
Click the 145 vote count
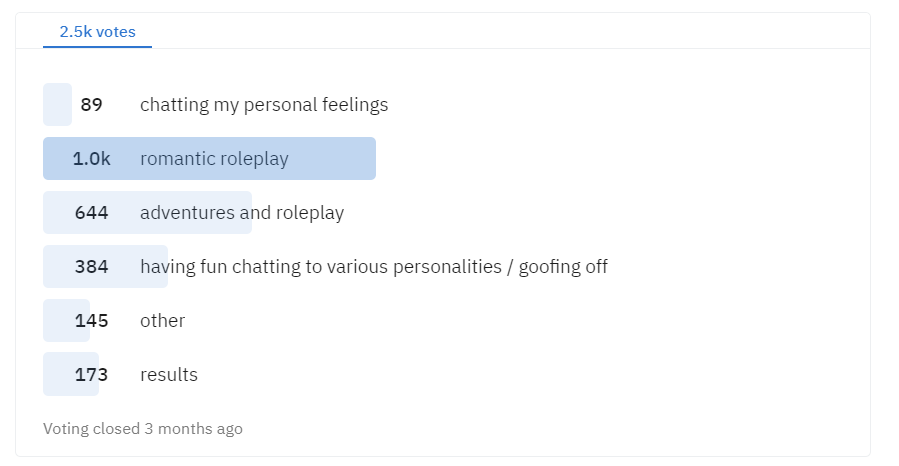[91, 320]
